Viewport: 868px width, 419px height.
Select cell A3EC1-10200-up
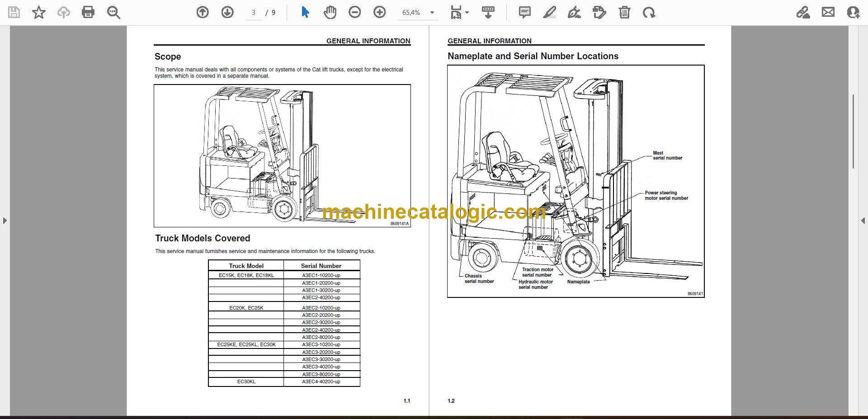coord(321,275)
